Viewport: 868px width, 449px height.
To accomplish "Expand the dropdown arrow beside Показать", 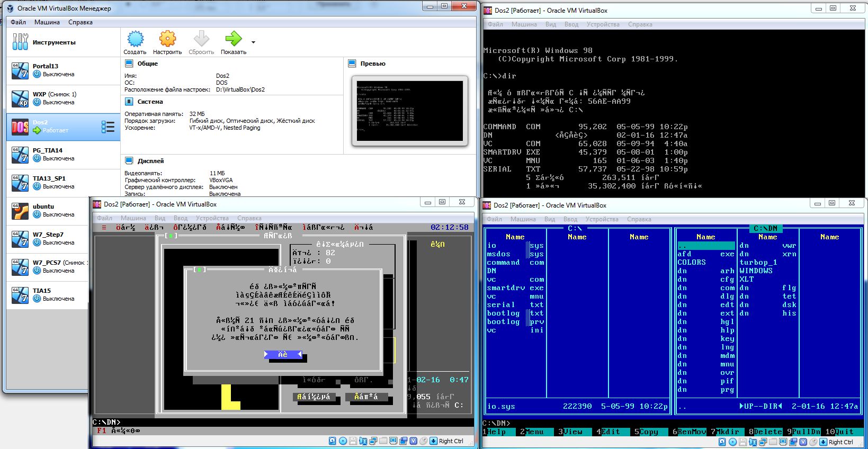I will pos(253,42).
